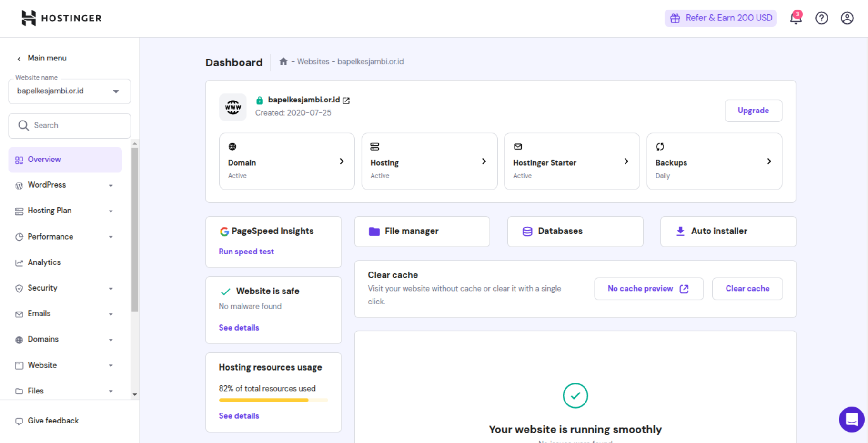Open the Hosting card

[429, 161]
